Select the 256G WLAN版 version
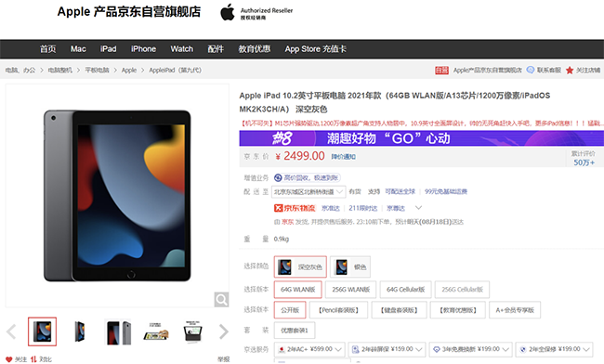The image size is (604, 364). 351,290
